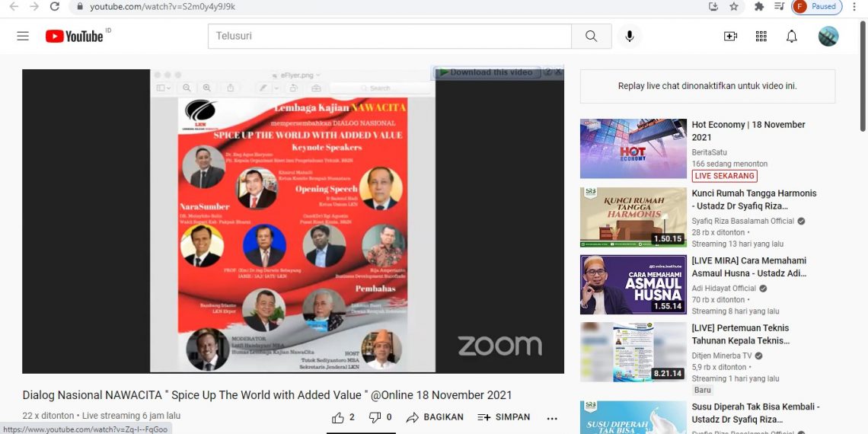Open account avatar menu

(828, 36)
